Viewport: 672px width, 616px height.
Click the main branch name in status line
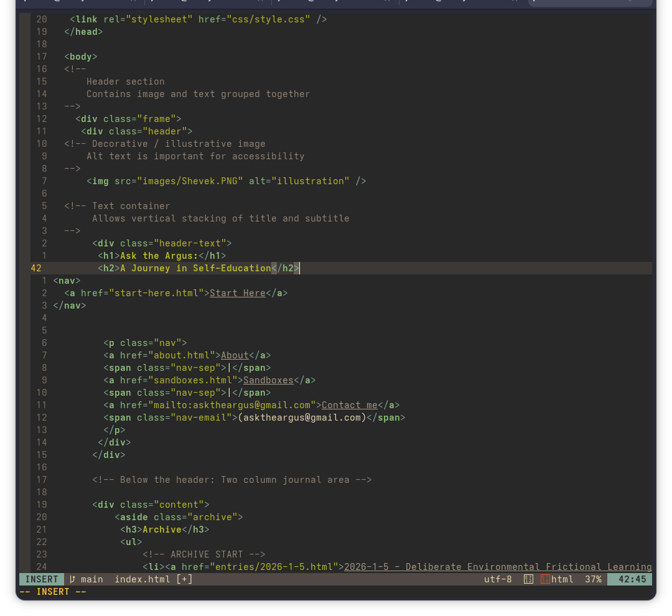click(x=92, y=579)
